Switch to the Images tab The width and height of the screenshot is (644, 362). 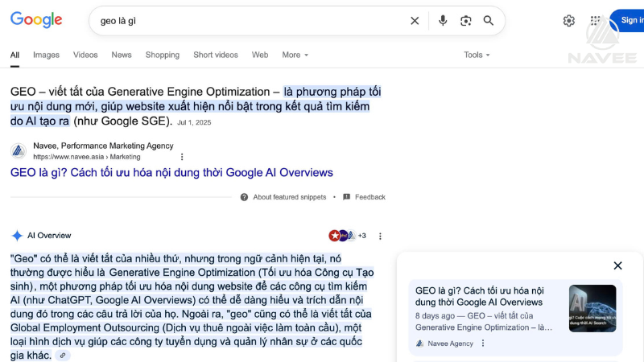[x=46, y=55]
